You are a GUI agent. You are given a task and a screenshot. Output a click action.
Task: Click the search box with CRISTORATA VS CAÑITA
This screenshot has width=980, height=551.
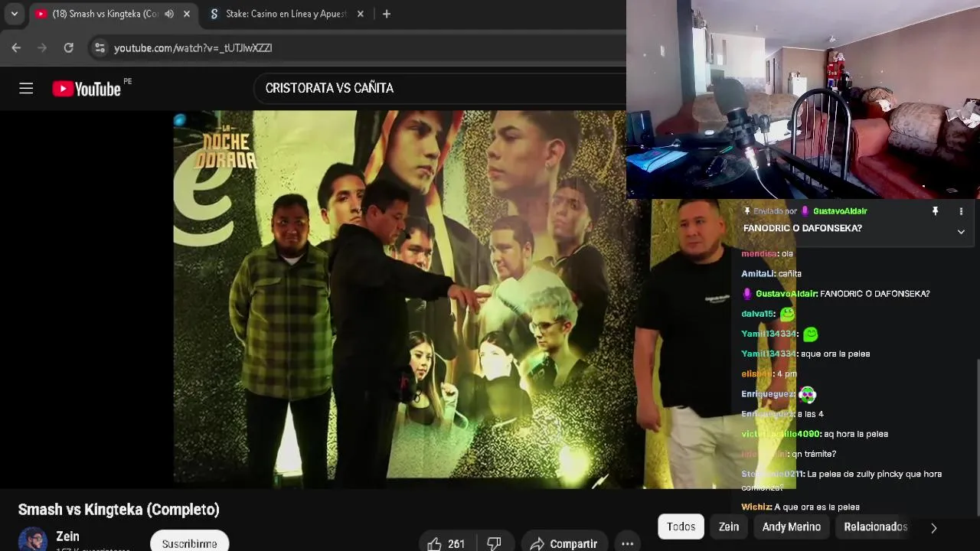(440, 88)
